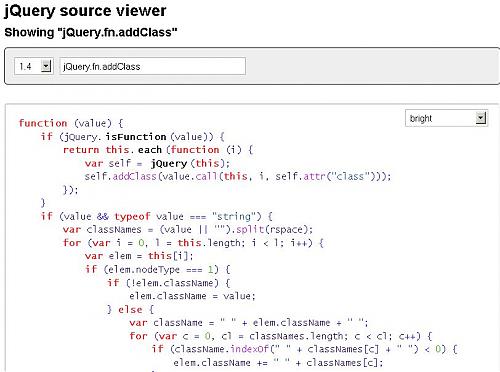Click the attr method call in code
The height and width of the screenshot is (372, 500).
pyautogui.click(x=314, y=176)
